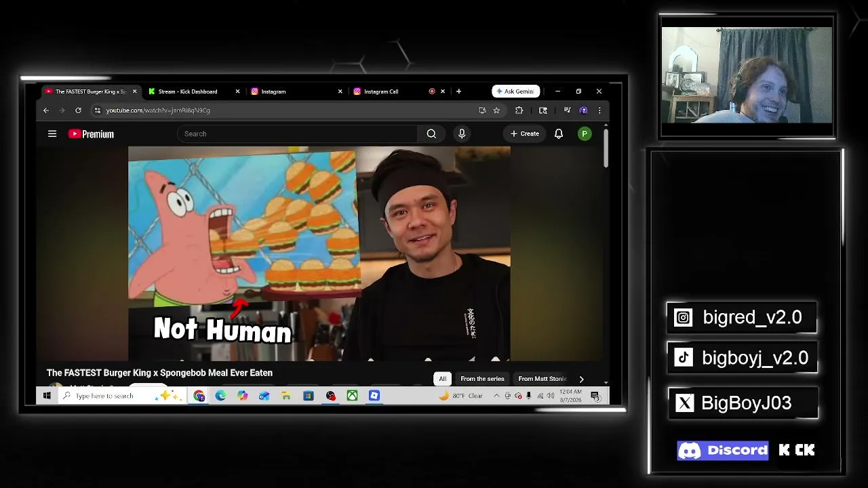Open the taskbar clock and date
The height and width of the screenshot is (488, 868).
pyautogui.click(x=570, y=396)
